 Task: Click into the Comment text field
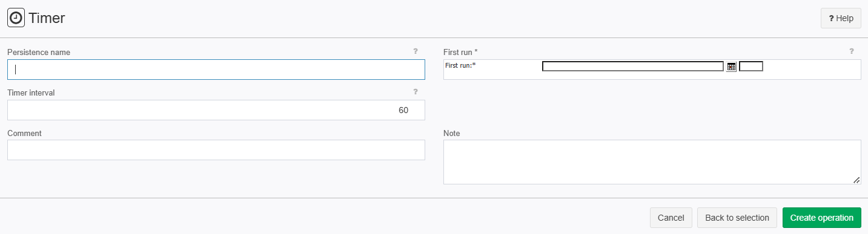point(216,150)
